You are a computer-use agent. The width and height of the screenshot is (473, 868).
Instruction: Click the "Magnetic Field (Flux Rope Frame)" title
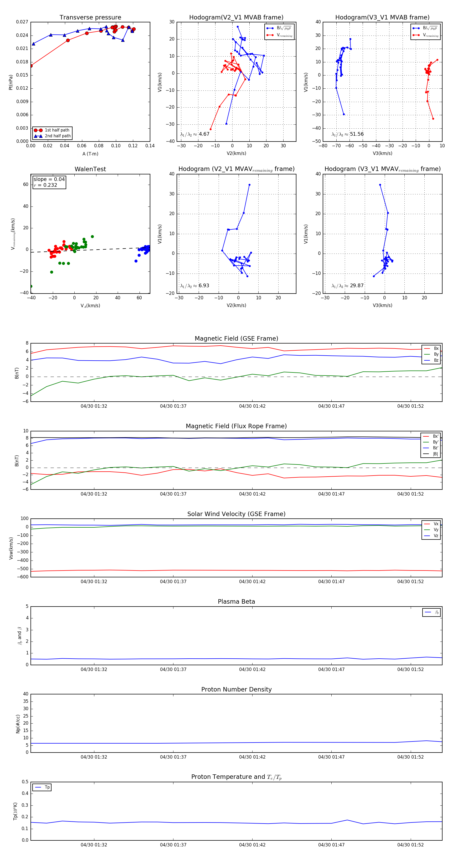[236, 426]
